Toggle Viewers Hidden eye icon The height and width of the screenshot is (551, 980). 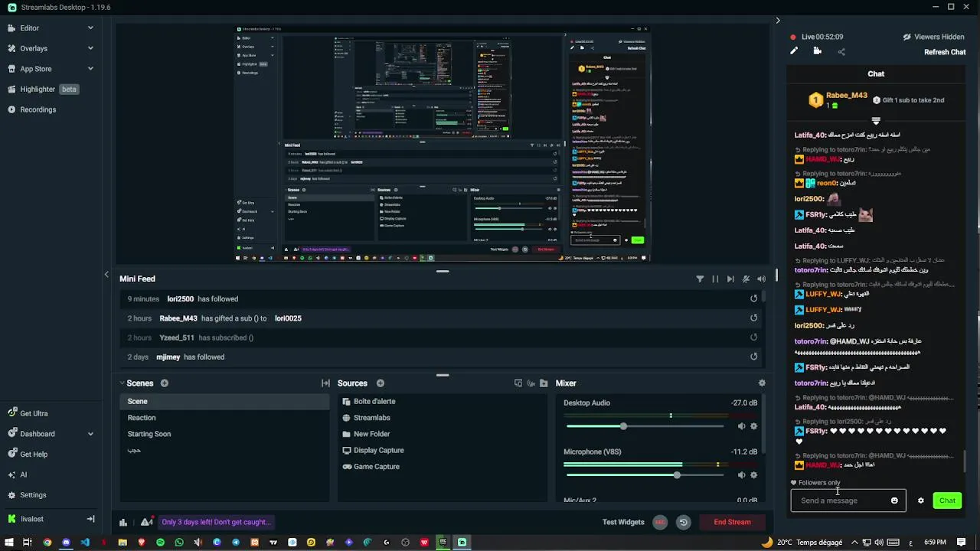click(x=906, y=37)
